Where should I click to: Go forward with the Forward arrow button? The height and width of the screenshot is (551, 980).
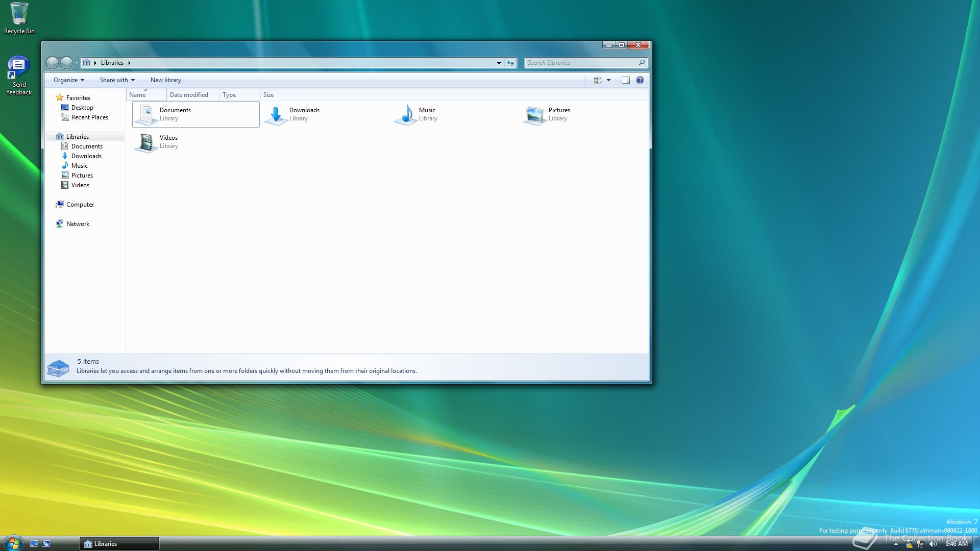[66, 63]
